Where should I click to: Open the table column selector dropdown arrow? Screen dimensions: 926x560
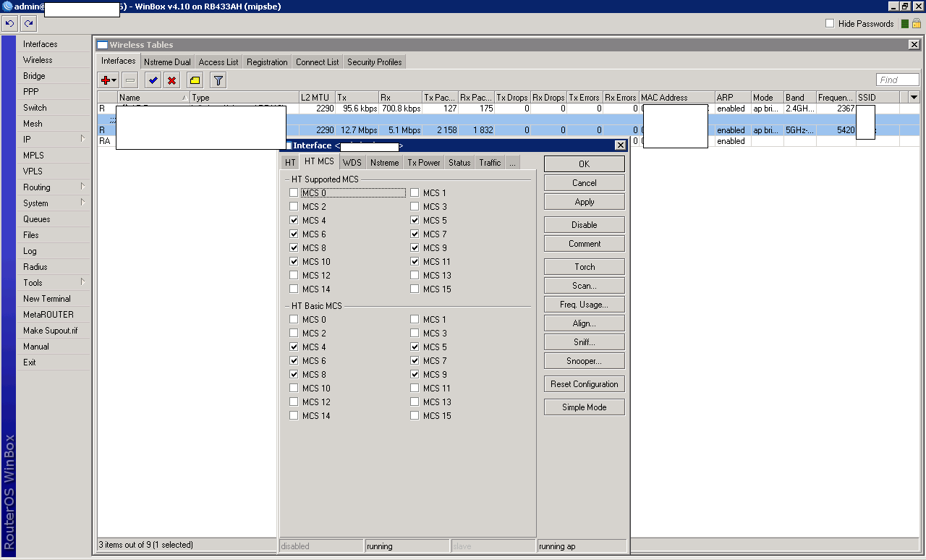click(x=914, y=97)
